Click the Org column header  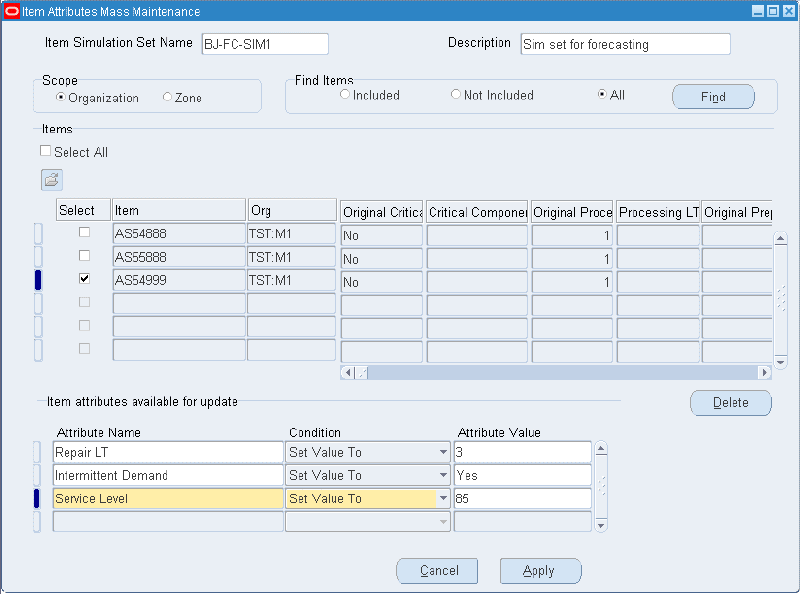click(x=292, y=210)
